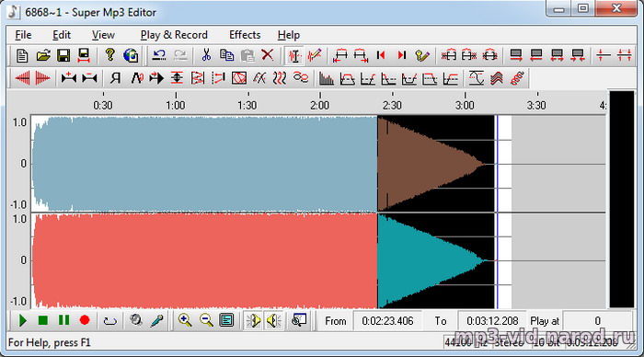Cut selection with the scissors icon

point(206,55)
